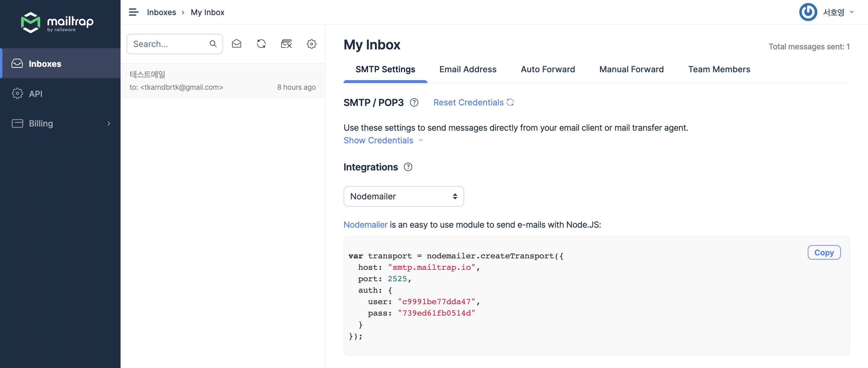Viewport: 868px width, 368px height.
Task: Switch to the Manual Forward tab
Action: tap(631, 69)
